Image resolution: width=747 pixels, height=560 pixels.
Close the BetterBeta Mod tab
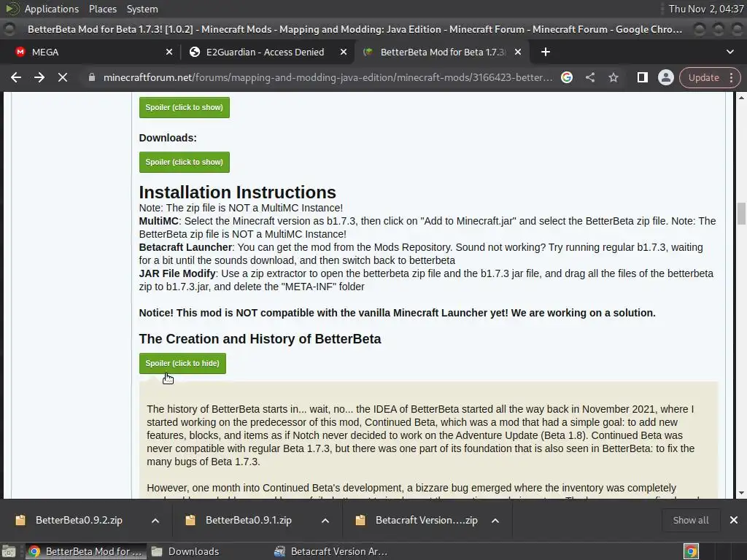pyautogui.click(x=518, y=52)
